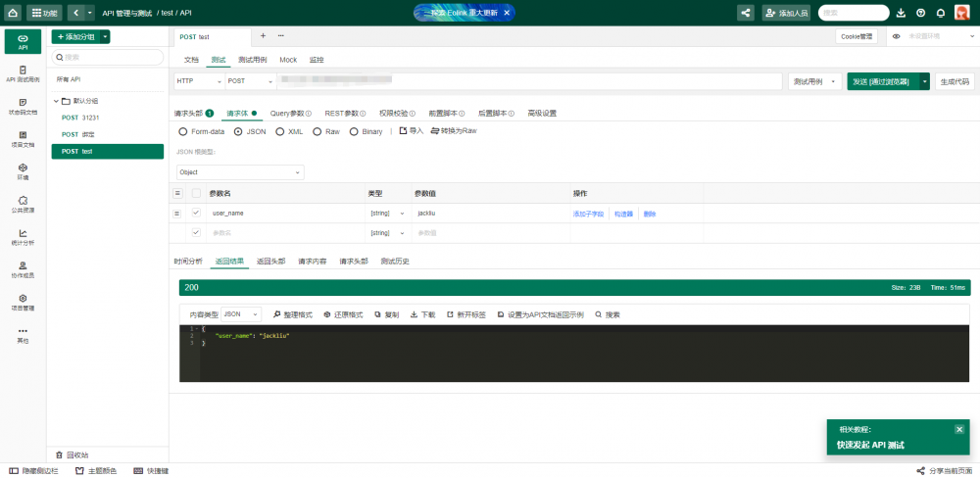The width and height of the screenshot is (980, 478).
Task: Click the home icon at top left
Action: click(12, 13)
